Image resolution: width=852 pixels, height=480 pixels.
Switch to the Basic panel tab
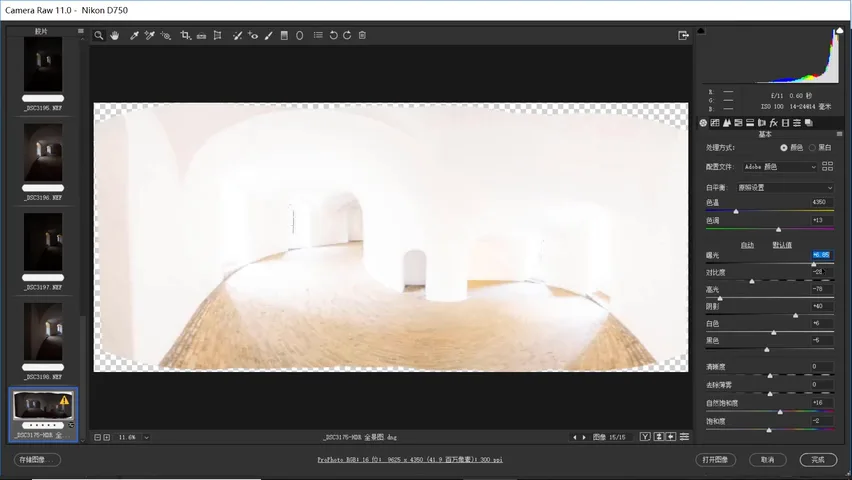tap(703, 123)
